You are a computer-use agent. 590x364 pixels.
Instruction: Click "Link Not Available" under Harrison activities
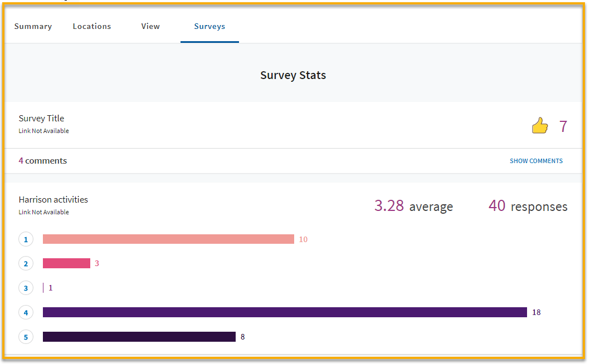click(x=43, y=212)
